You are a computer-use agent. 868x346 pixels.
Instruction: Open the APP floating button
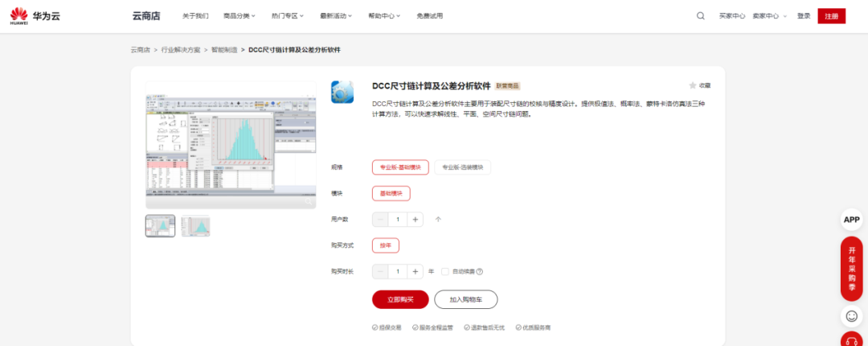click(x=851, y=220)
